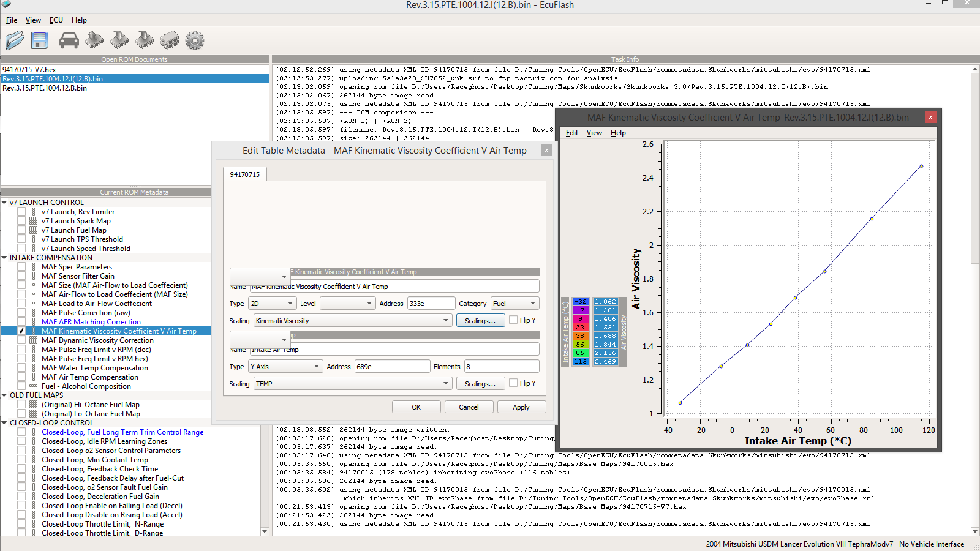
Task: Check the v7 Launch, Rev Limiter box
Action: pos(21,212)
